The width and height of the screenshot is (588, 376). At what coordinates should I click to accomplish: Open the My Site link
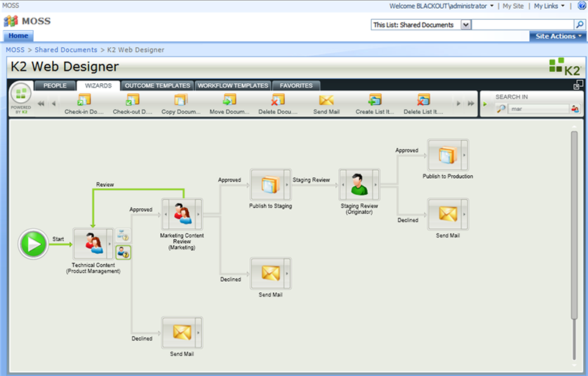pos(513,6)
